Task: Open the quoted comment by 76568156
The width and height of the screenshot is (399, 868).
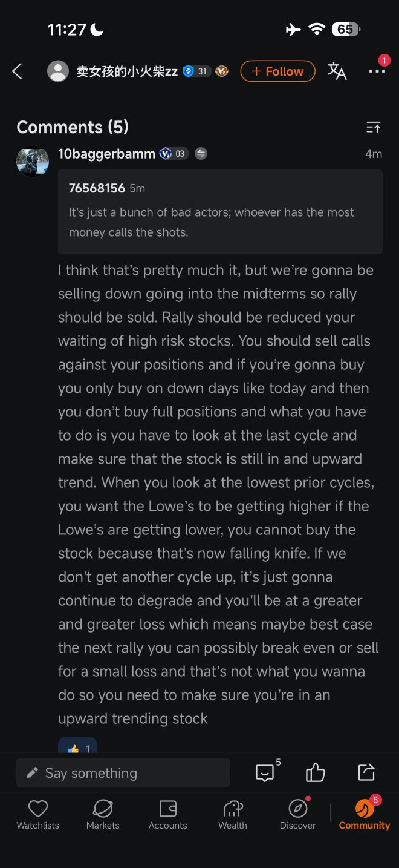Action: 220,211
